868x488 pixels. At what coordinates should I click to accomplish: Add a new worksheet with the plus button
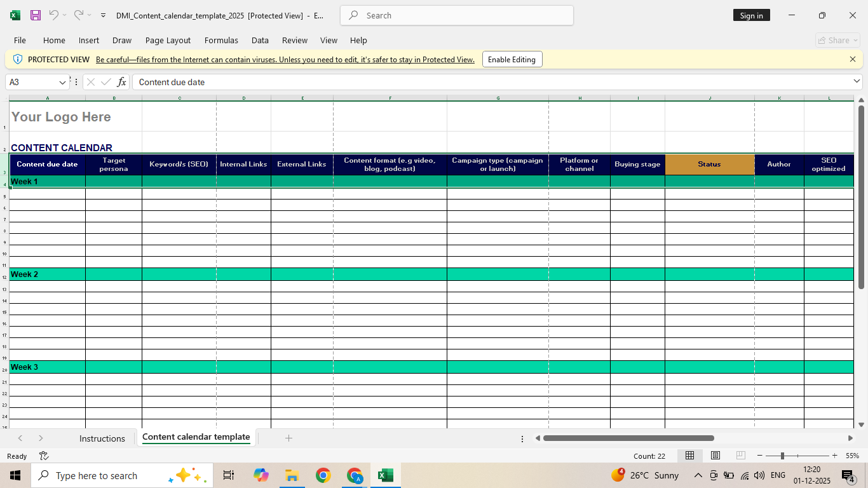[289, 438]
